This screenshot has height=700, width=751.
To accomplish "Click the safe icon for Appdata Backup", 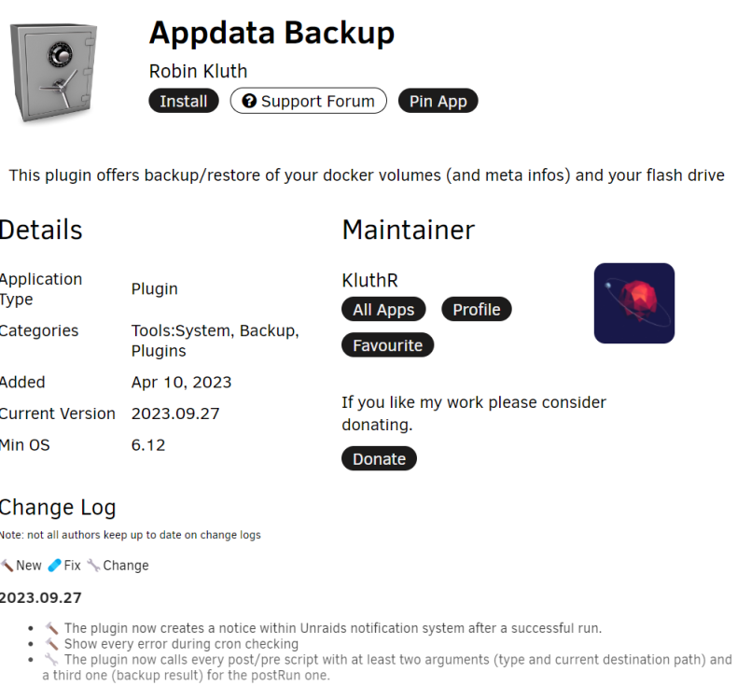I will pos(54,72).
